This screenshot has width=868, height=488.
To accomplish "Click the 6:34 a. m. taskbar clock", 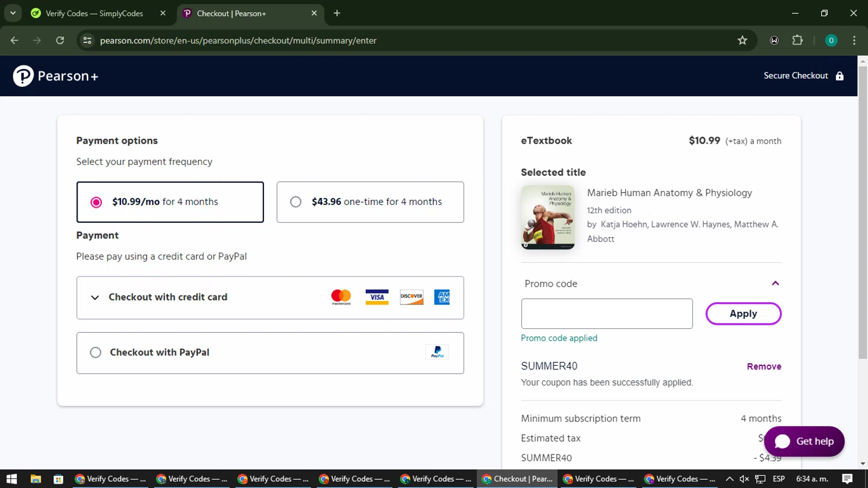I will (812, 479).
